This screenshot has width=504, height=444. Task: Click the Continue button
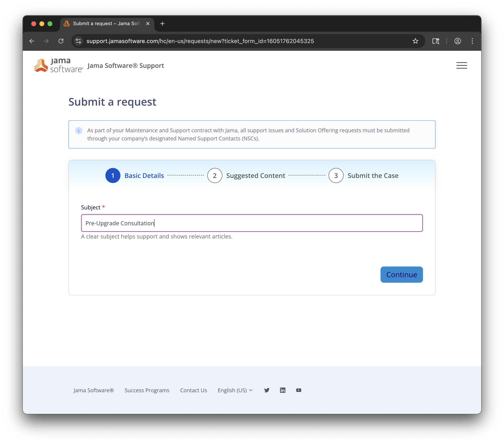pyautogui.click(x=401, y=274)
